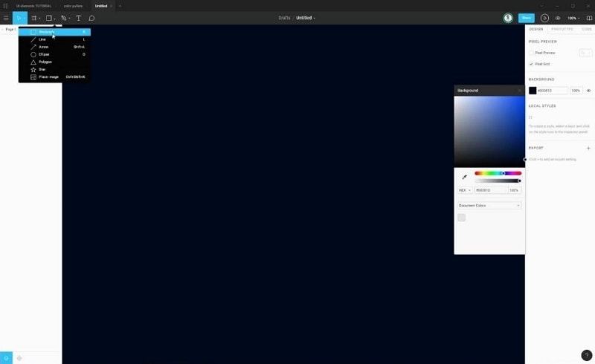Image resolution: width=595 pixels, height=364 pixels.
Task: Choose Star from shape menu
Action: click(54, 69)
